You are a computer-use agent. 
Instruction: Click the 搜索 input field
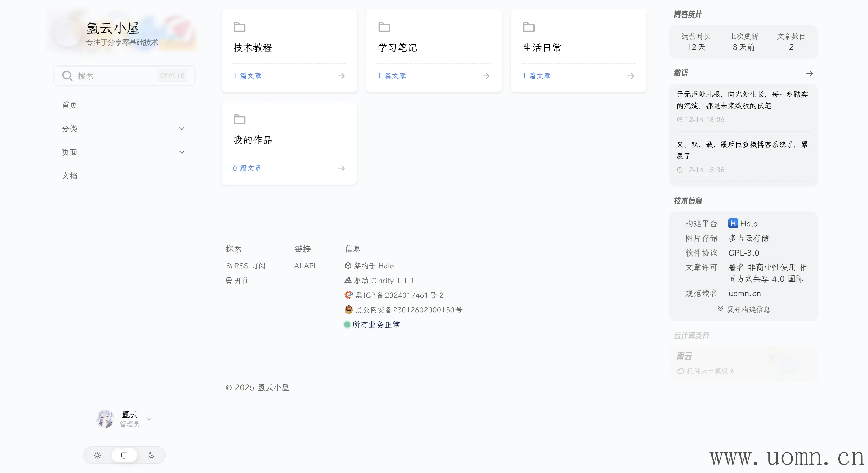pos(114,76)
